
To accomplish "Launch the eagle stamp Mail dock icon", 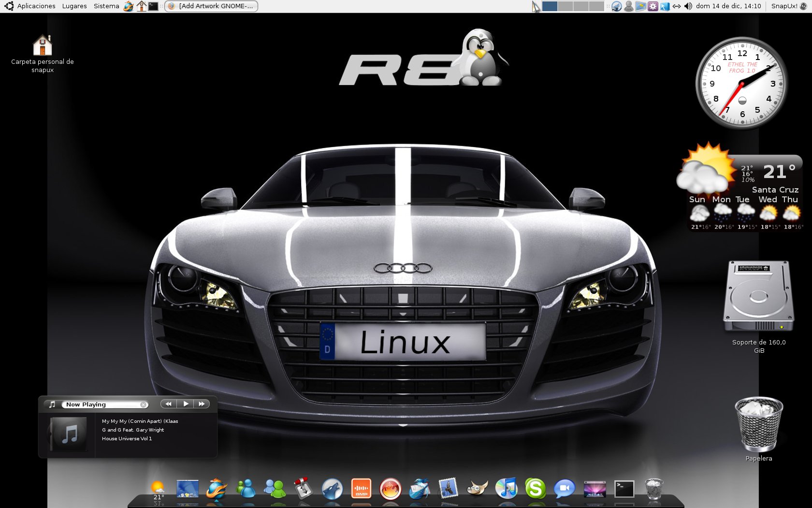I will tap(448, 489).
